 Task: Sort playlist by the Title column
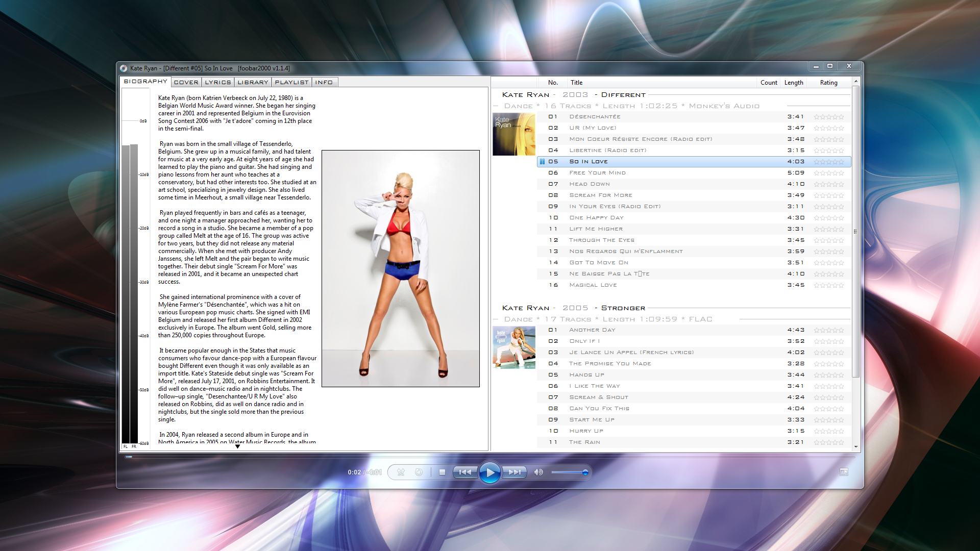(661, 83)
